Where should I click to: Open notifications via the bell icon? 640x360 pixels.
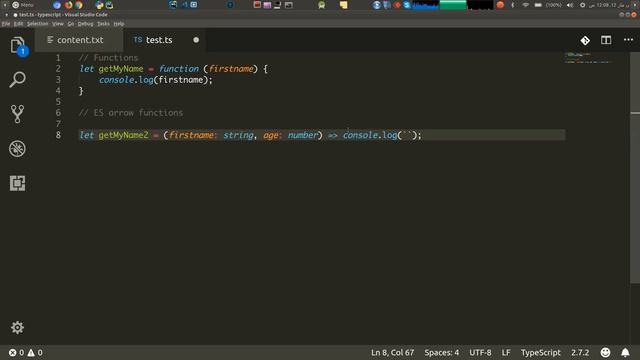(x=625, y=352)
